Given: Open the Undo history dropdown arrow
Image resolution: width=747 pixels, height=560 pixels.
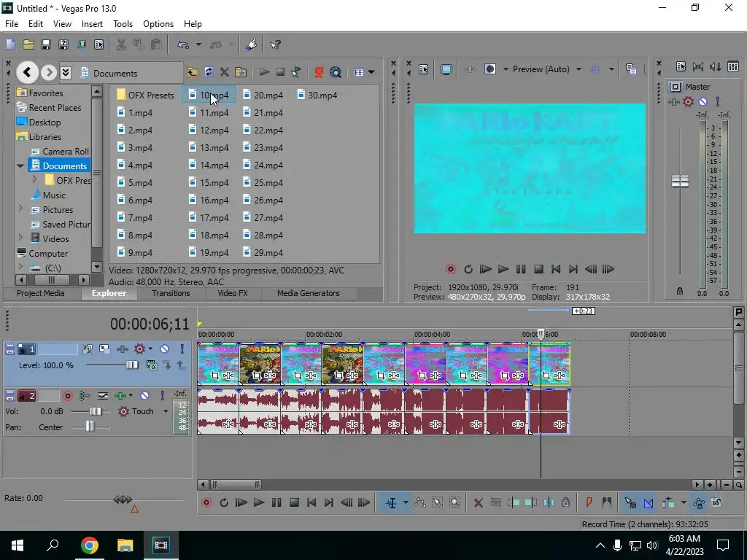Looking at the screenshot, I should (198, 44).
